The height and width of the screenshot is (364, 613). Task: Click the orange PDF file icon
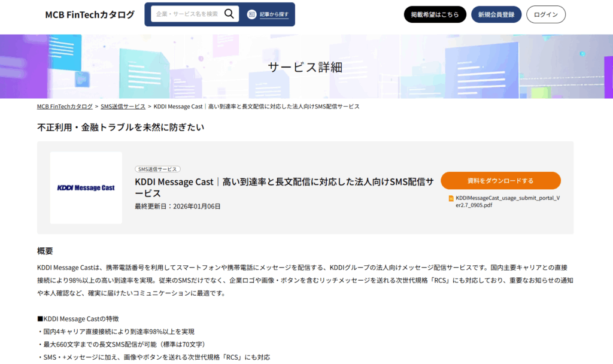click(x=451, y=198)
